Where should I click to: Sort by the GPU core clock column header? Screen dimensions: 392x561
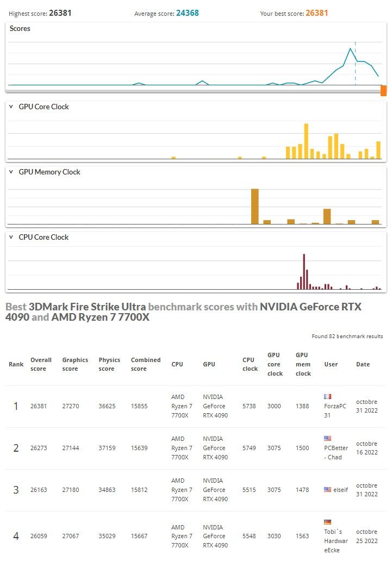pos(275,364)
